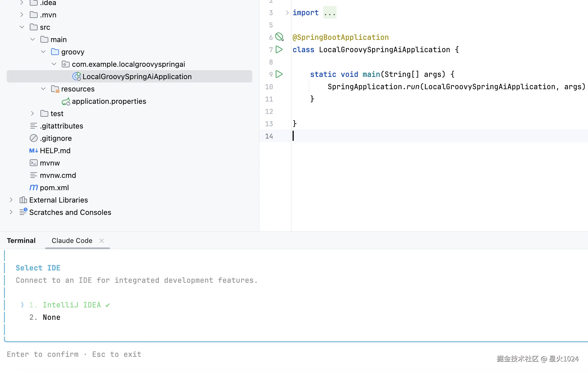The image size is (588, 372).
Task: Expand the folded import statement
Action: click(287, 13)
